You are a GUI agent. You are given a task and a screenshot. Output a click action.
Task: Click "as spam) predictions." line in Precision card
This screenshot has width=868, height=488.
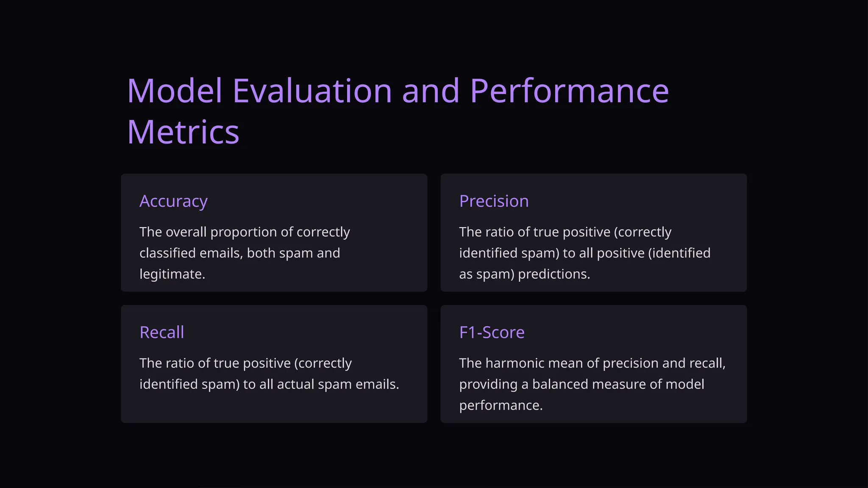coord(524,274)
